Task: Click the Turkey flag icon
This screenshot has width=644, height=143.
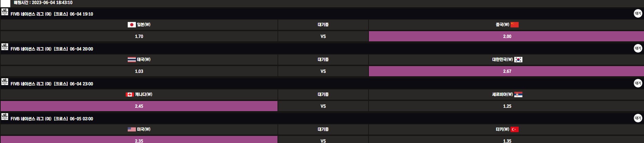Action: point(515,129)
